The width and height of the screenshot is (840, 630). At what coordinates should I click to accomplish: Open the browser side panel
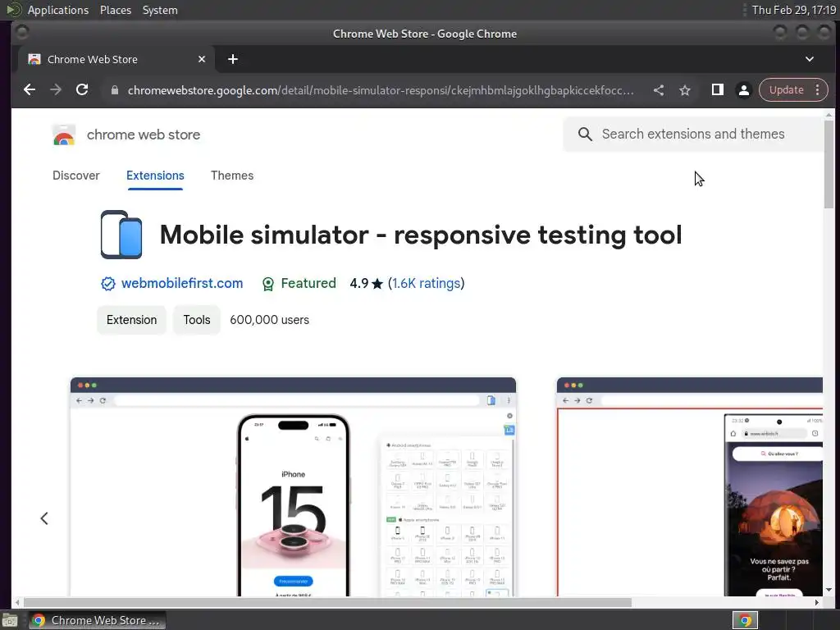point(717,90)
